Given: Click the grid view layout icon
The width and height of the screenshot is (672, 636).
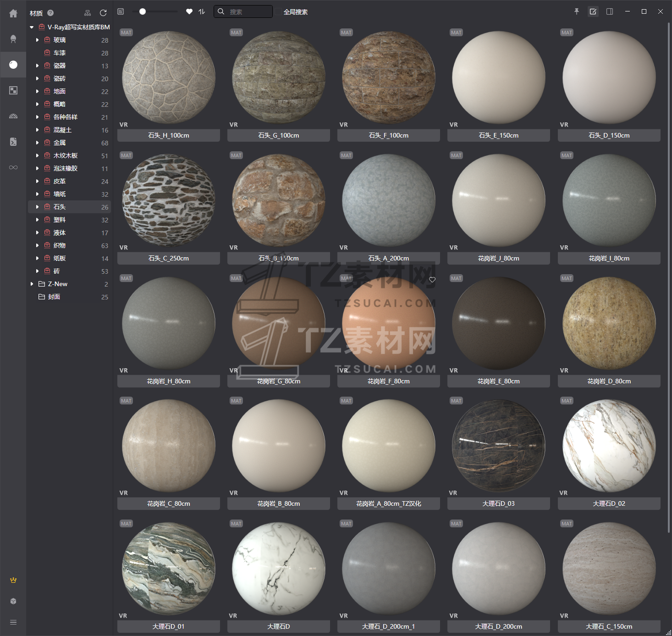Looking at the screenshot, I should pyautogui.click(x=121, y=11).
